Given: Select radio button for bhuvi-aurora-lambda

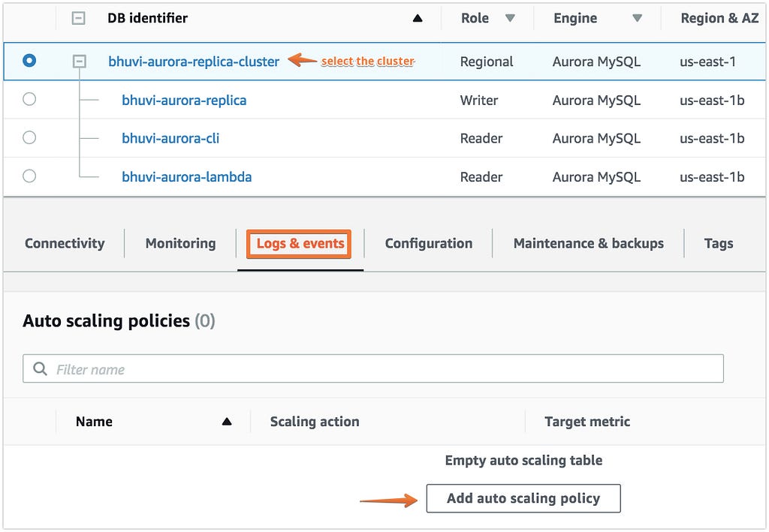Looking at the screenshot, I should pyautogui.click(x=29, y=176).
